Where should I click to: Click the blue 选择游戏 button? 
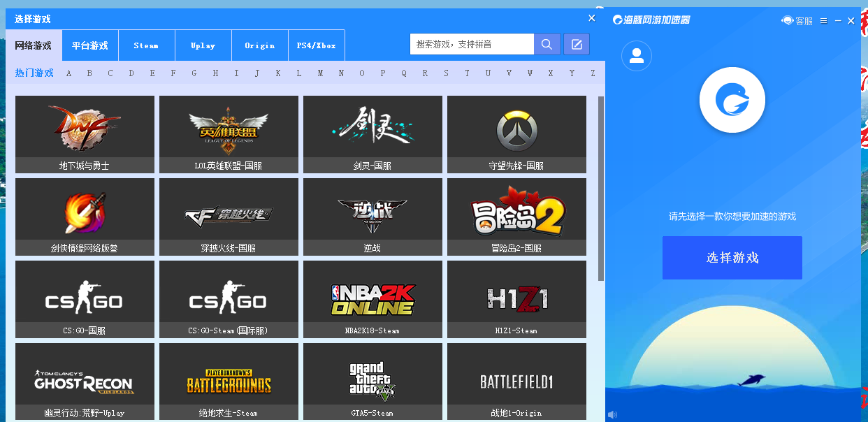point(732,258)
